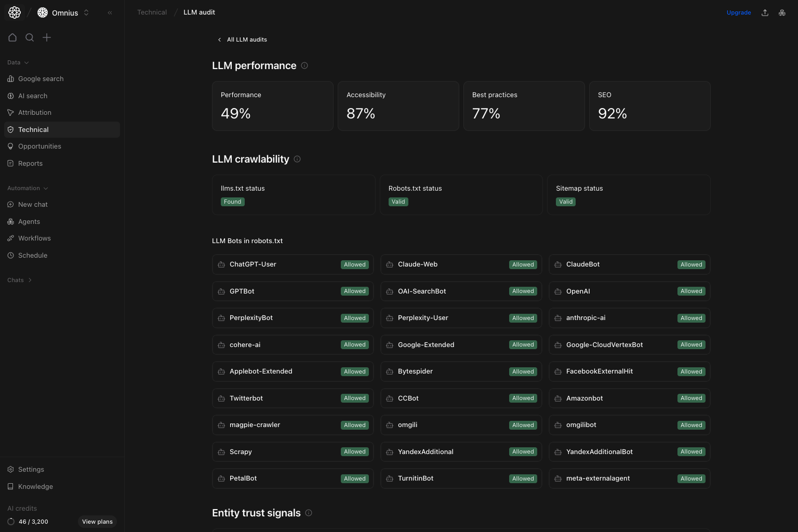
Task: Click the bot icon next to ClaudeBot
Action: 558,264
